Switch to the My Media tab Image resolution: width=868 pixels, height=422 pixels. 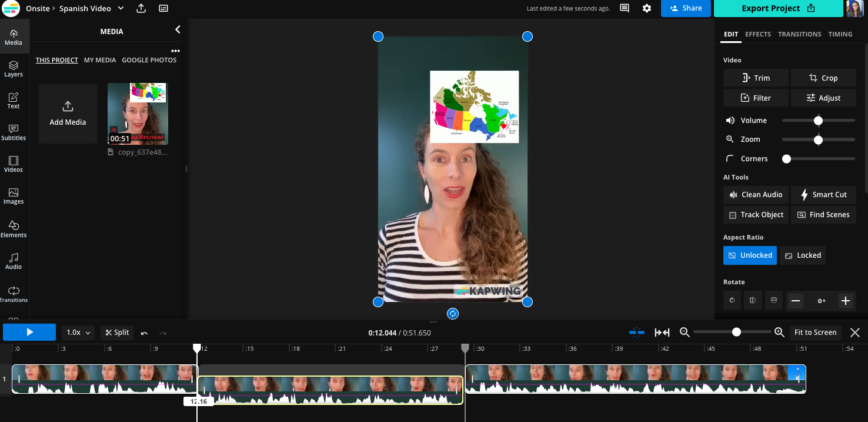tap(100, 60)
